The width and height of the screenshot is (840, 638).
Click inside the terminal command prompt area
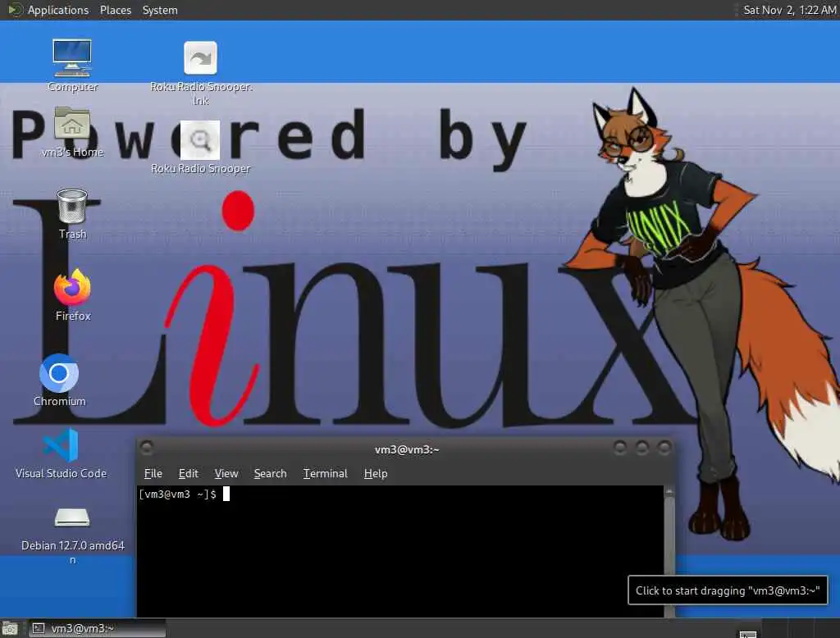[400, 552]
